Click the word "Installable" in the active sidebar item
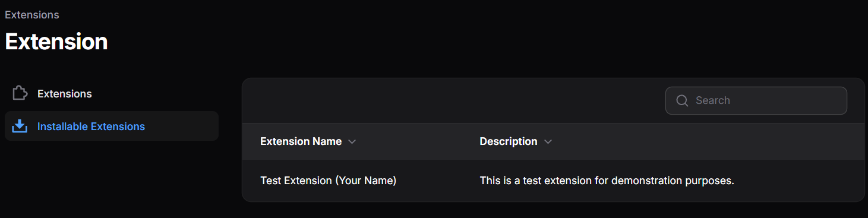 [61, 127]
